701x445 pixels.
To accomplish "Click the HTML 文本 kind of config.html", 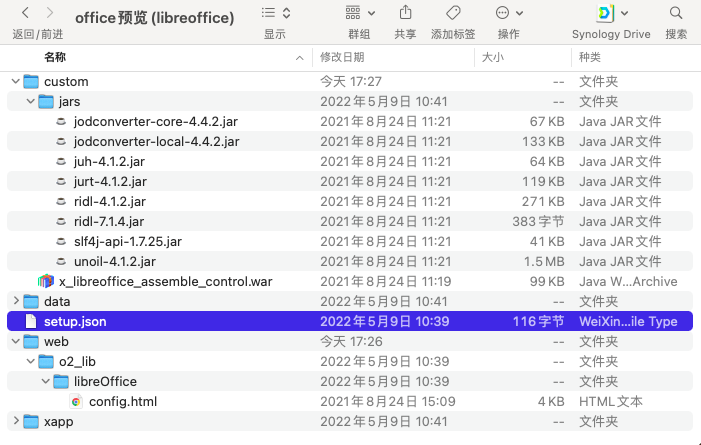I will coord(611,402).
